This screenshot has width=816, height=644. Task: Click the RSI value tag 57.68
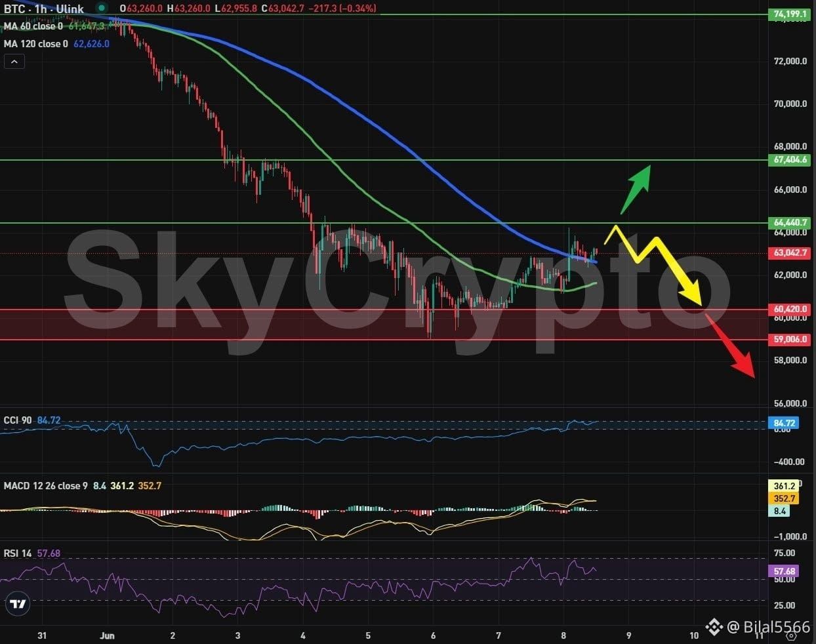coord(784,571)
